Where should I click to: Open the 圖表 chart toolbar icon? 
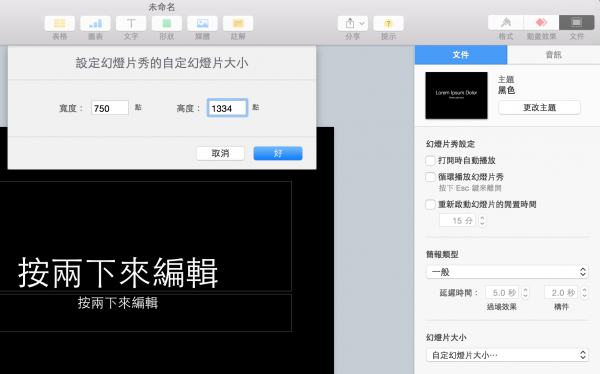(95, 23)
